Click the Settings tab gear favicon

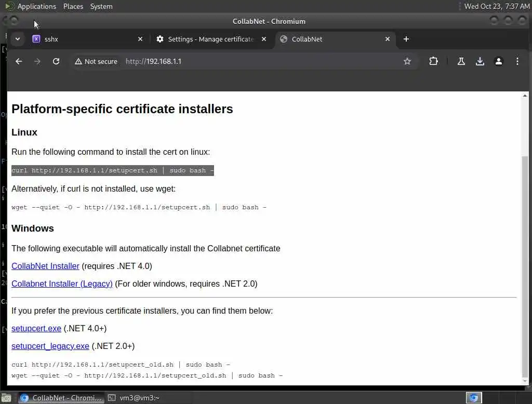tap(160, 39)
